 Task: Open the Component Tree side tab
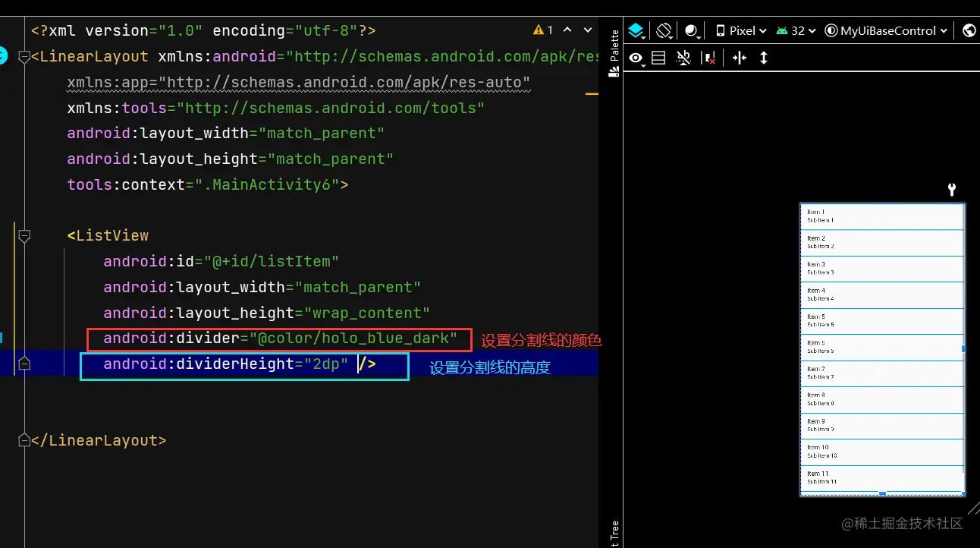614,533
